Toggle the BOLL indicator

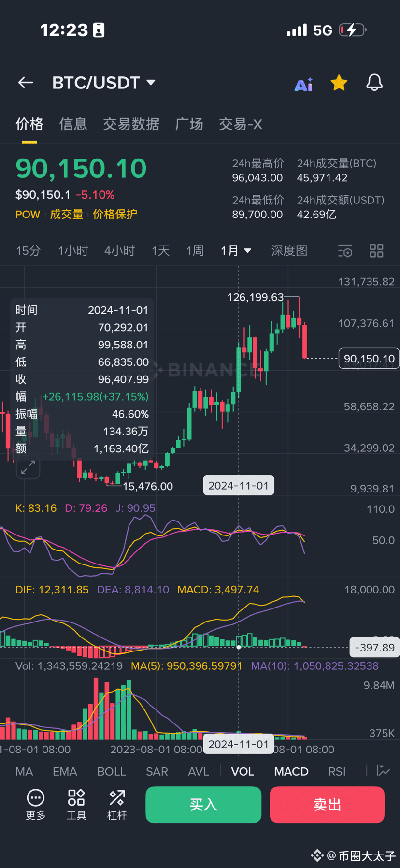[x=112, y=771]
